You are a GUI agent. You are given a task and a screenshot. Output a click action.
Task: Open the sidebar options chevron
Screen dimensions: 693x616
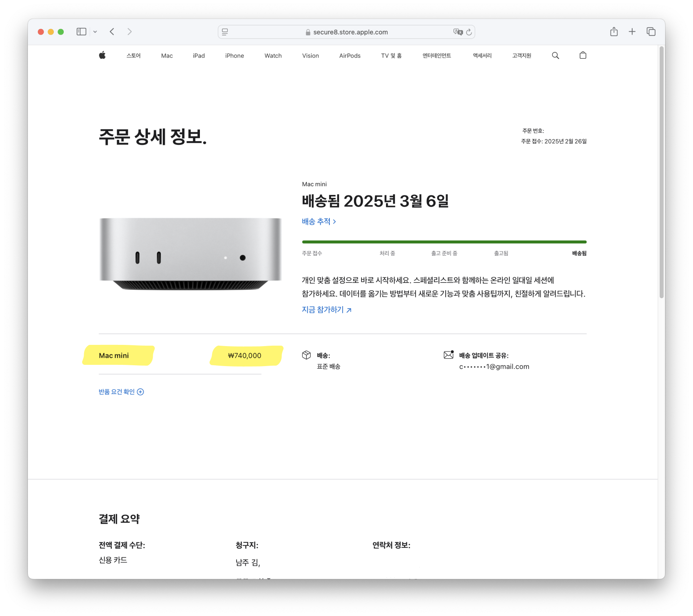95,31
